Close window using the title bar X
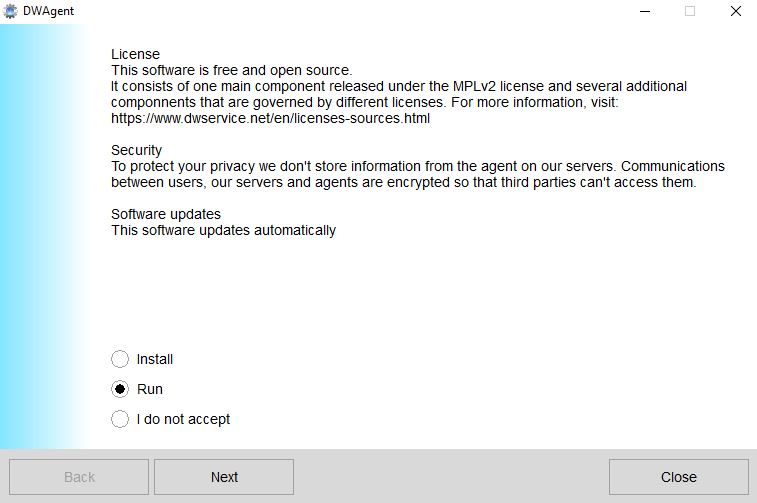The height and width of the screenshot is (503, 757). coord(735,11)
